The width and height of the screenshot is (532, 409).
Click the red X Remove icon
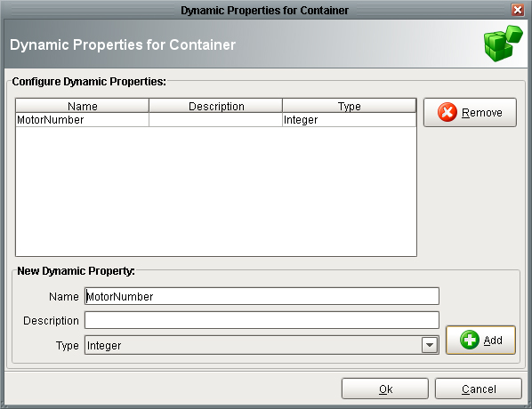click(447, 112)
